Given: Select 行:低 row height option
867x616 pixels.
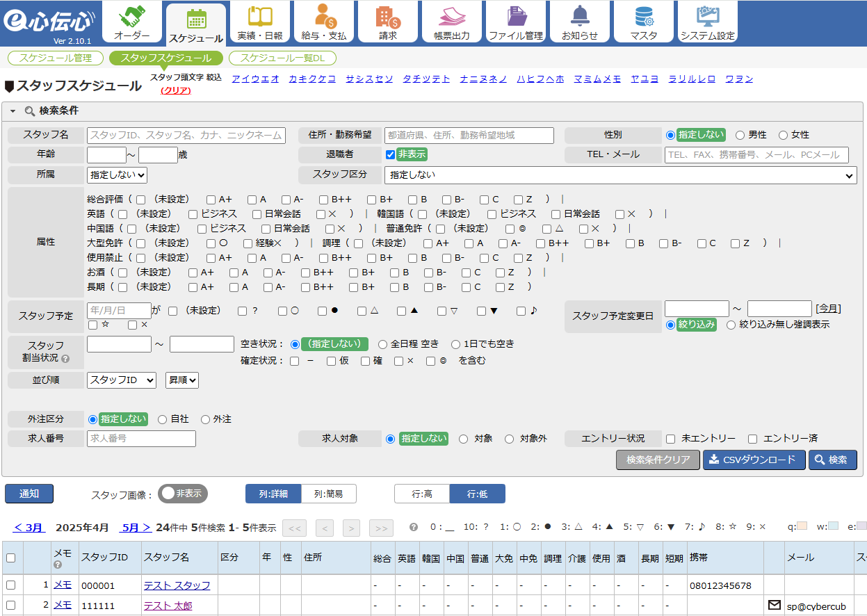Looking at the screenshot, I should click(x=478, y=494).
